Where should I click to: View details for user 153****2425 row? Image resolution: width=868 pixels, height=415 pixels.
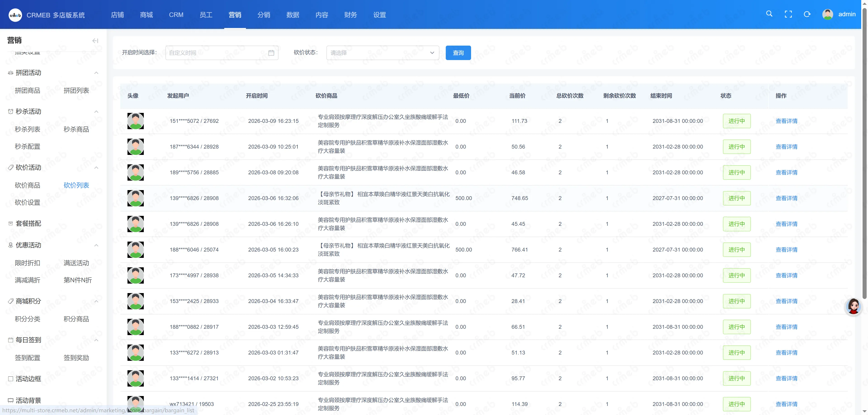[x=786, y=301]
